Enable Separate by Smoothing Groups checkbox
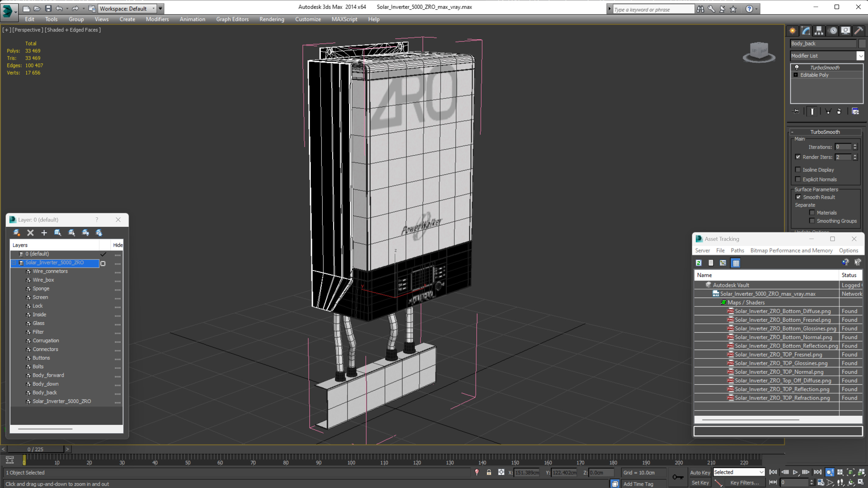The height and width of the screenshot is (488, 868). click(x=812, y=221)
